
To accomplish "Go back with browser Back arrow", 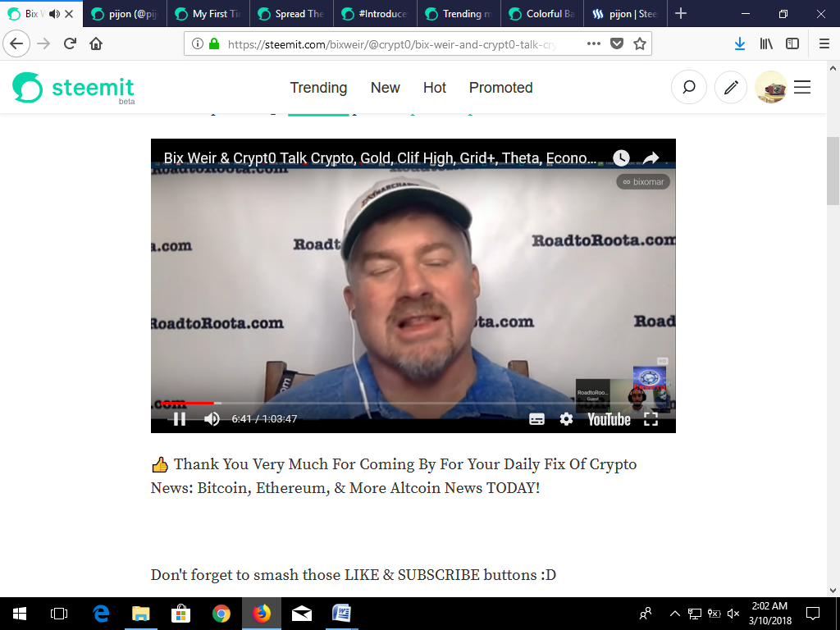I will tap(16, 43).
